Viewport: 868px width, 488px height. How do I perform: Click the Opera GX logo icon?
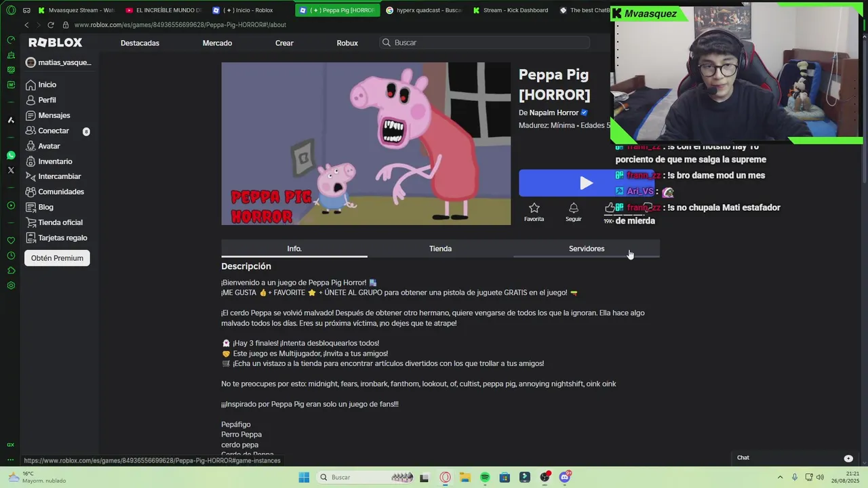(x=11, y=10)
